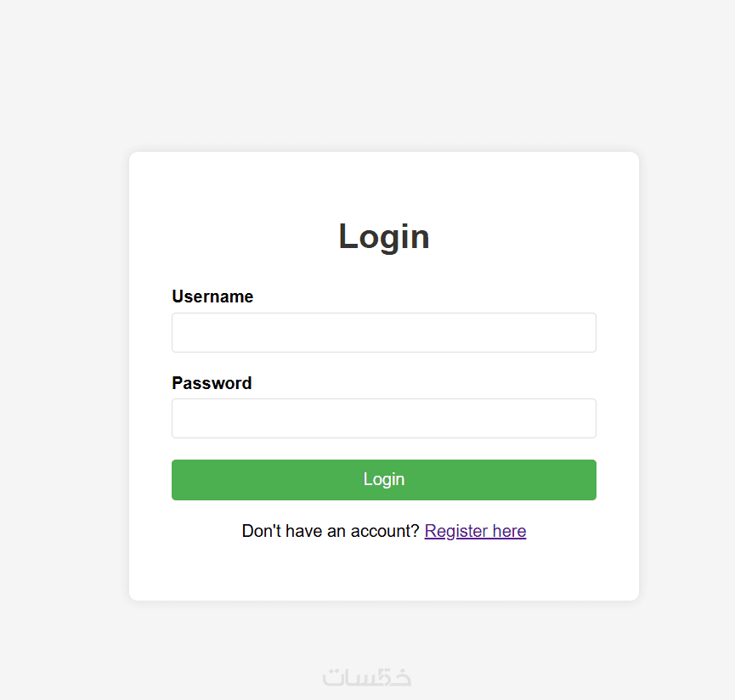Click the Password label

point(212,383)
